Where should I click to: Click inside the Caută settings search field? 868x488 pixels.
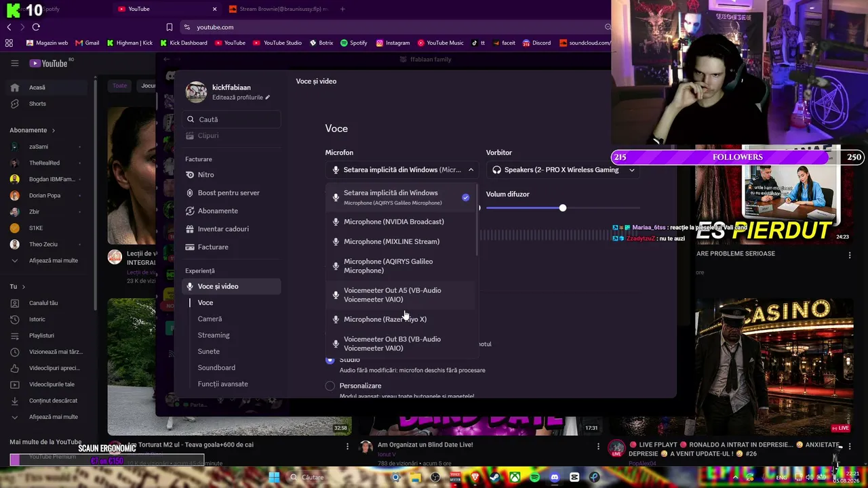233,119
